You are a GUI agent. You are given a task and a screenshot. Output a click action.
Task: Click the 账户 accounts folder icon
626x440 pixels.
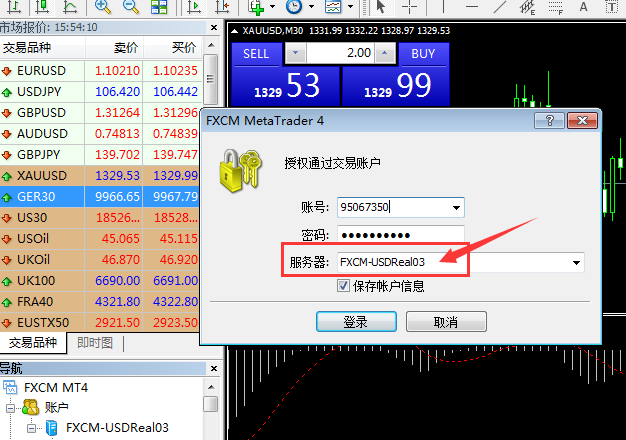point(30,407)
